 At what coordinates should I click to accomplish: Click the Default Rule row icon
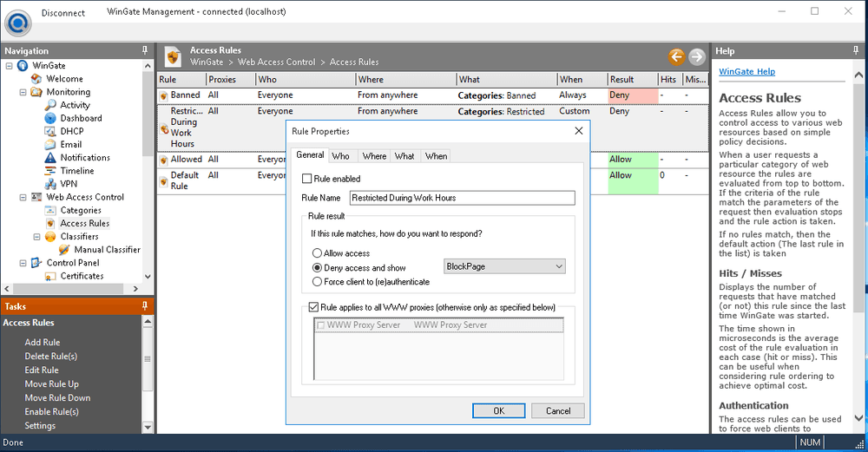click(164, 181)
